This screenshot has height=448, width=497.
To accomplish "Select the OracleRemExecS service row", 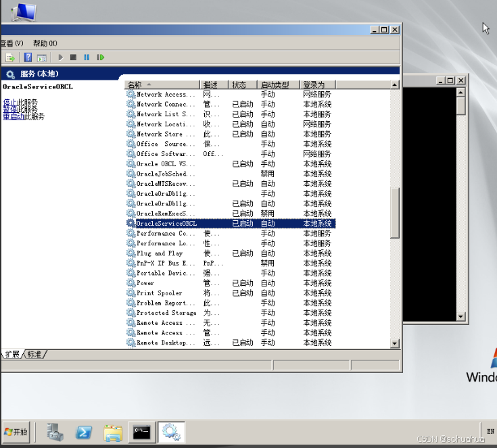I will 231,214.
